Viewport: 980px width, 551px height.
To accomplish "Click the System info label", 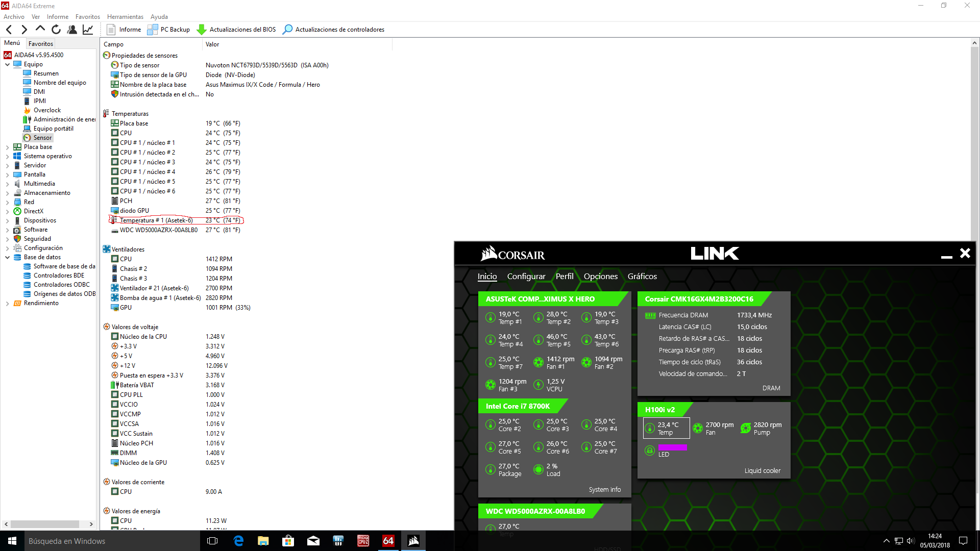I will 605,490.
